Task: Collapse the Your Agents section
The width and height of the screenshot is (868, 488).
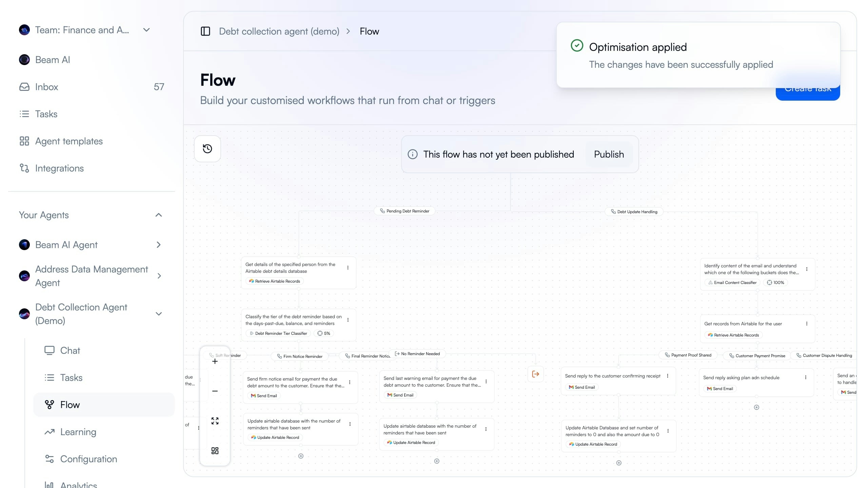Action: click(158, 215)
